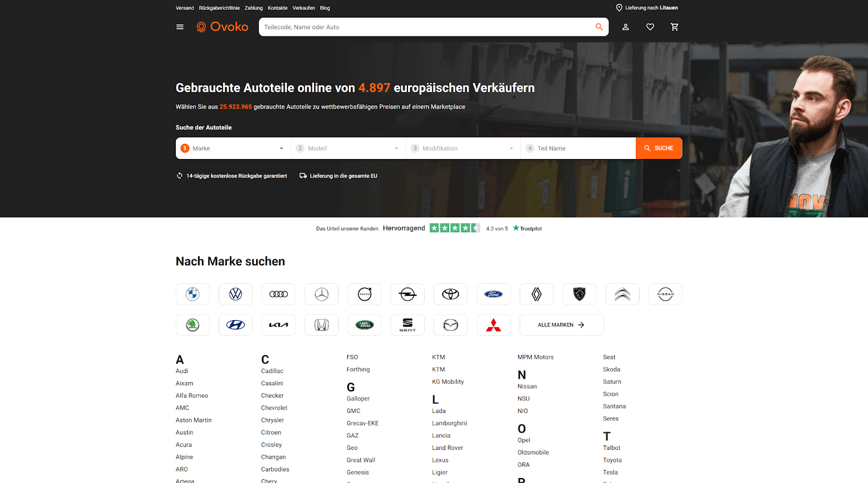Open the Rückgaberichtlinie link
This screenshot has height=483, width=868.
click(x=219, y=8)
